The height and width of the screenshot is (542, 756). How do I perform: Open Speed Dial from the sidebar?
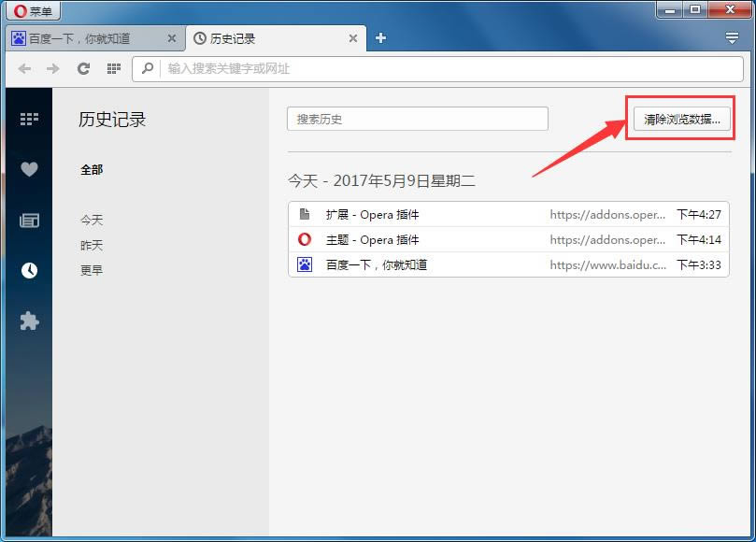tap(29, 119)
